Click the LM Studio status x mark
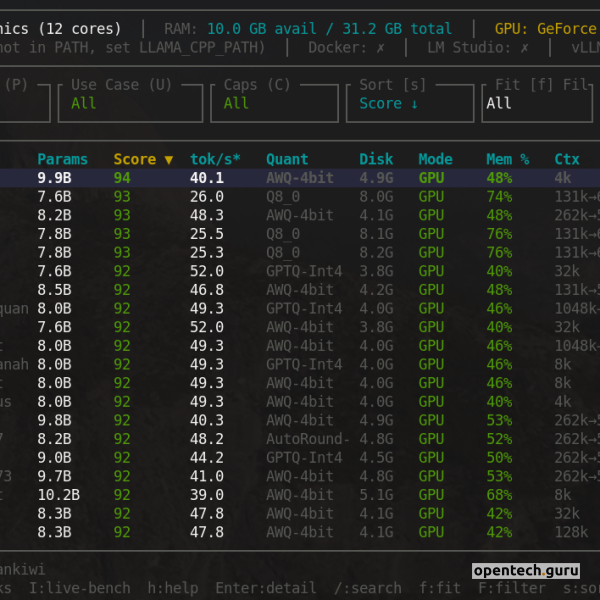The width and height of the screenshot is (600, 600). click(524, 48)
